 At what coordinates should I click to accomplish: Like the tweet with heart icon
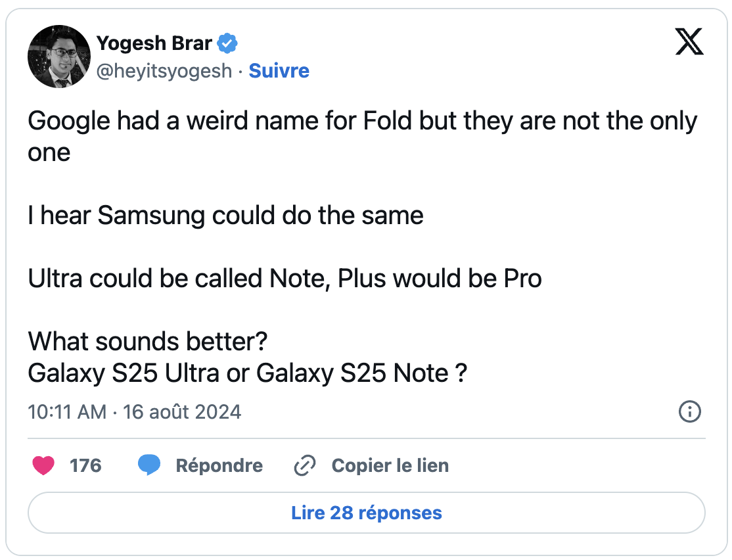coord(43,465)
